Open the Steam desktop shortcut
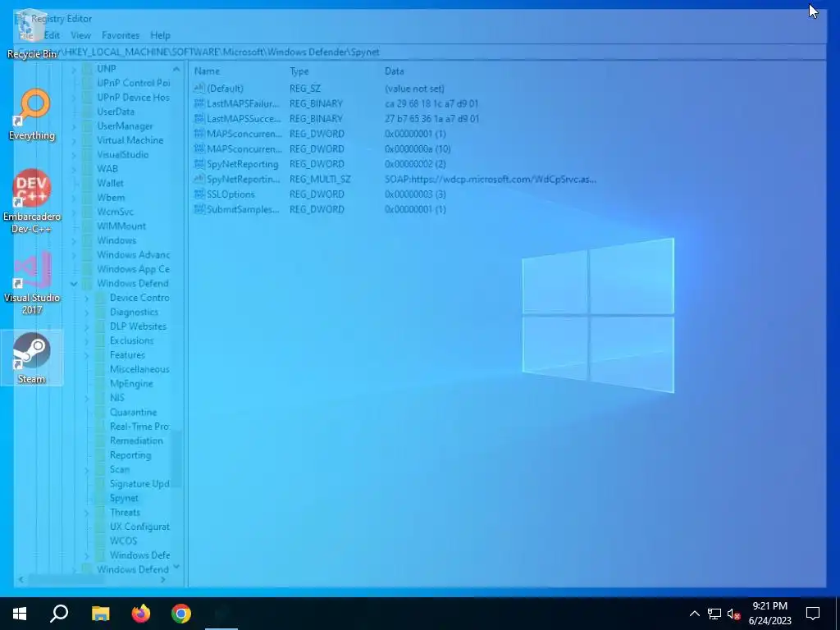This screenshot has width=840, height=630. click(x=32, y=358)
